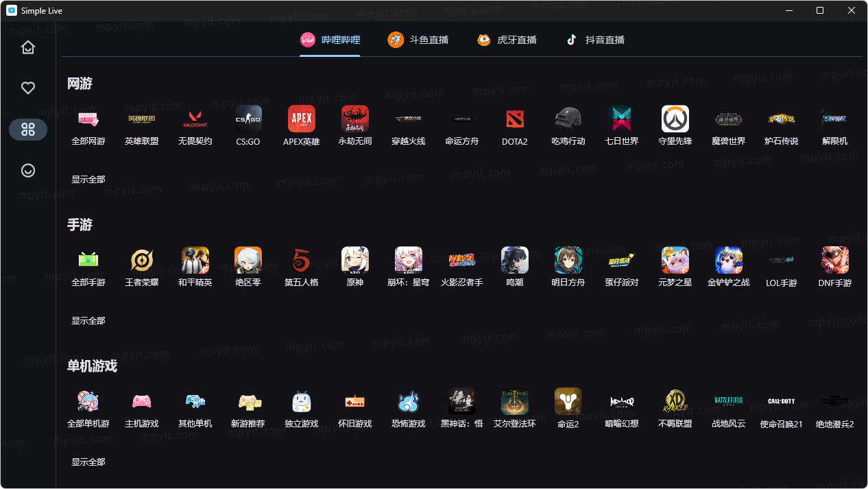Open favorites heart icon in sidebar

tap(28, 88)
